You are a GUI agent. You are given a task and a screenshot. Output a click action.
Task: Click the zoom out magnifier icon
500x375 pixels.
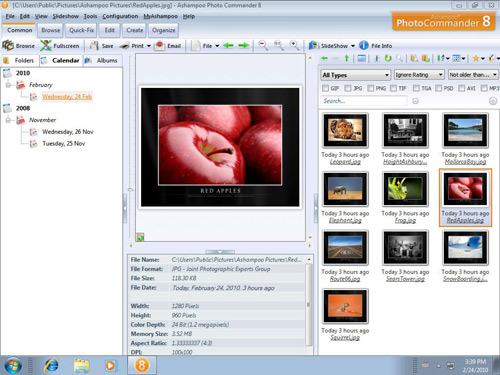263,45
